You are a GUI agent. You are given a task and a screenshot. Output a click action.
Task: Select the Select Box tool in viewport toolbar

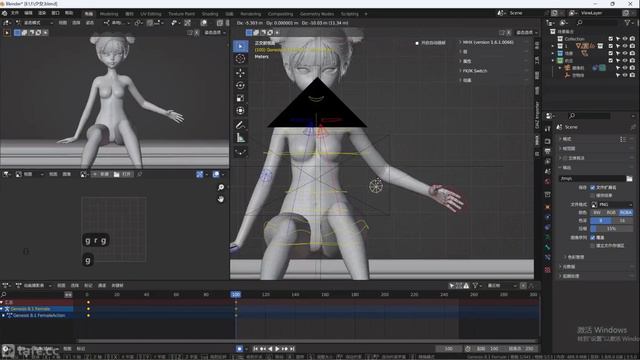click(x=240, y=46)
